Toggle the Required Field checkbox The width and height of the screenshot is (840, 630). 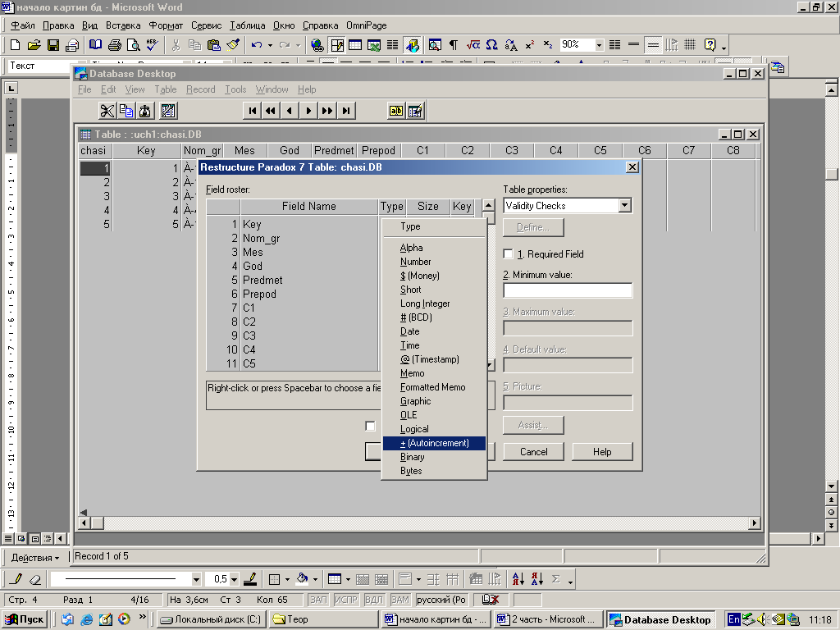coord(508,254)
